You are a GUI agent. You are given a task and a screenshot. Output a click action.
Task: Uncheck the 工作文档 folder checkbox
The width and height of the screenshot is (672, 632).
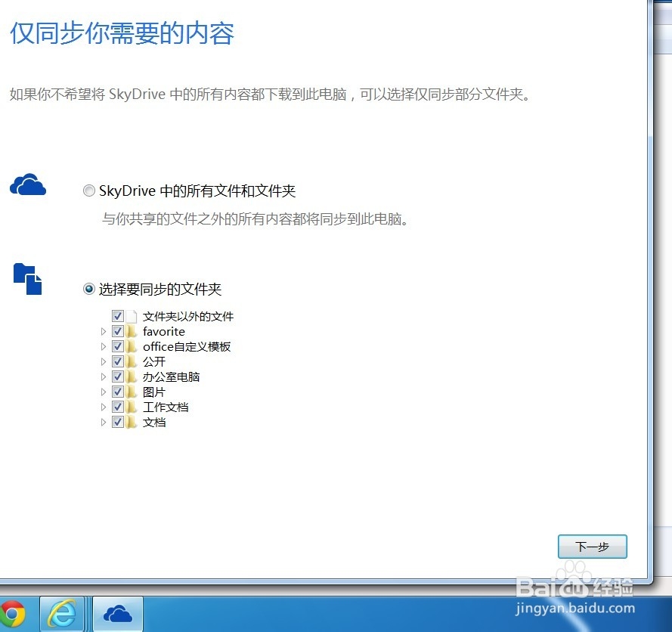[118, 407]
